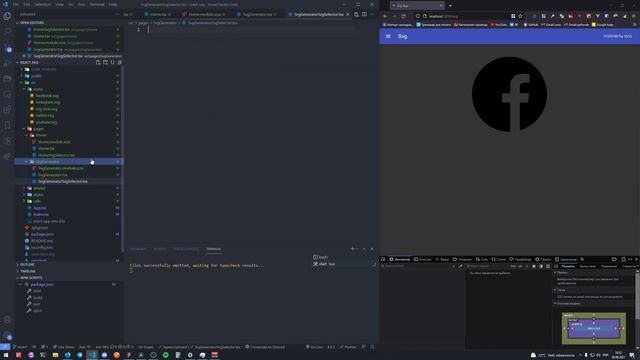Click the box model diagram in DevTools

(594, 328)
